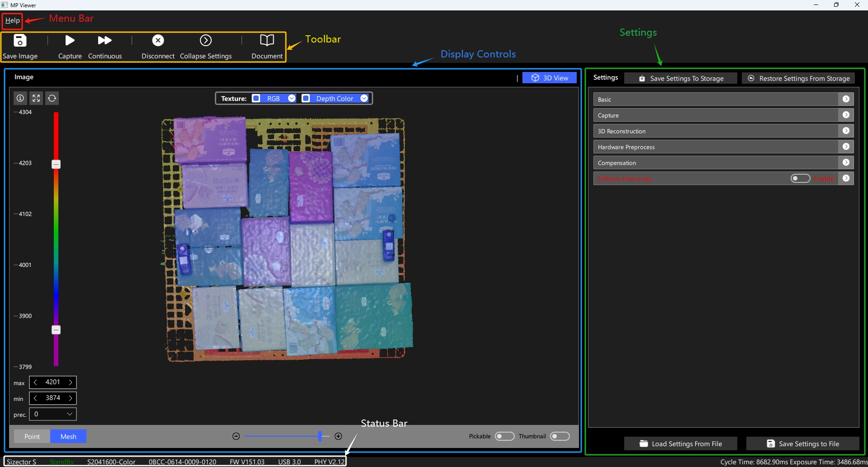The height and width of the screenshot is (467, 868).
Task: Click the 3799 scale label
Action: [x=25, y=367]
